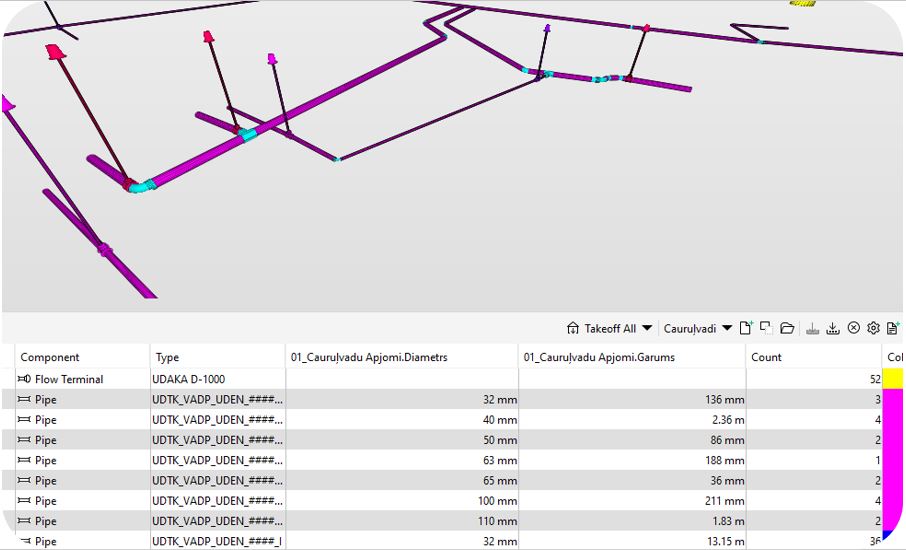Click the yellow color swatch for Flow Terminal
Image resolution: width=906 pixels, height=550 pixels.
pos(892,379)
